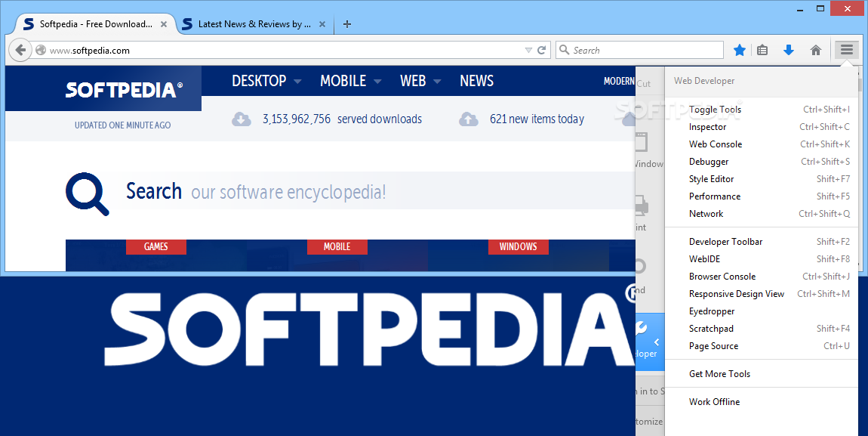The width and height of the screenshot is (868, 436).
Task: Click in the browser Search field
Action: coord(639,50)
